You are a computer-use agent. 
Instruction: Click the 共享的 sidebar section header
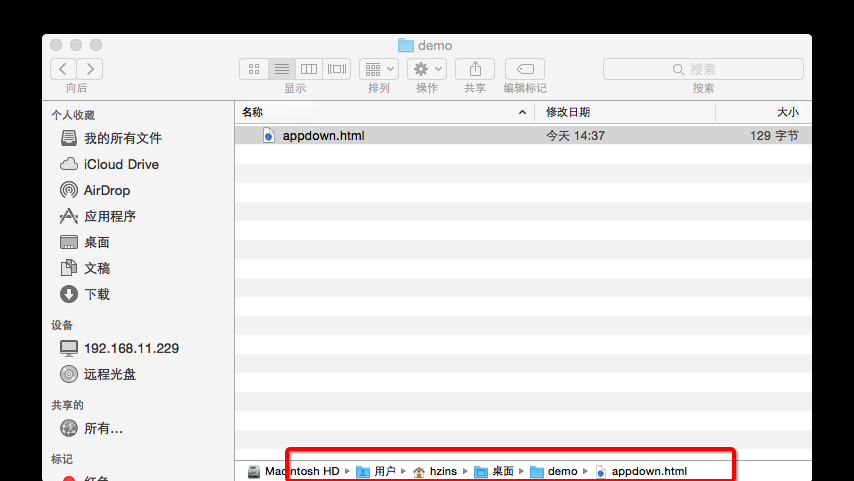[x=67, y=405]
